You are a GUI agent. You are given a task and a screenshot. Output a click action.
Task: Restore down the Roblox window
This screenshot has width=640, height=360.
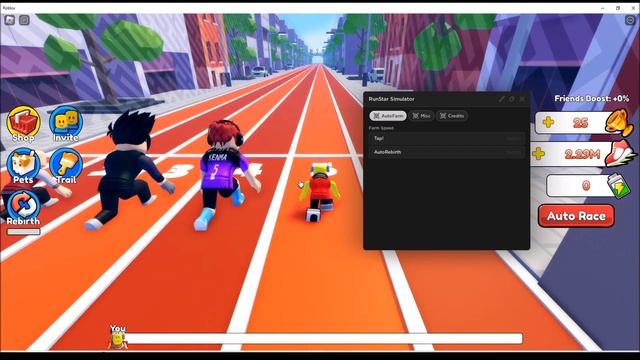618,8
